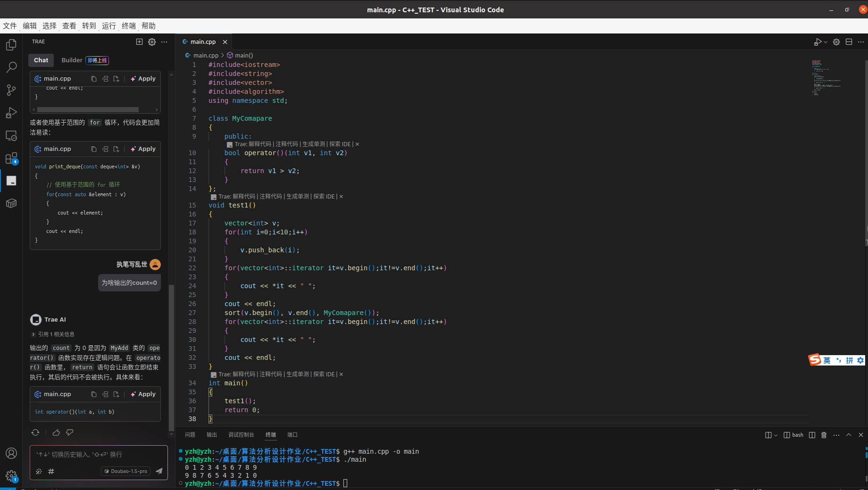Switch to the Chat tab
The image size is (868, 490).
[41, 60]
